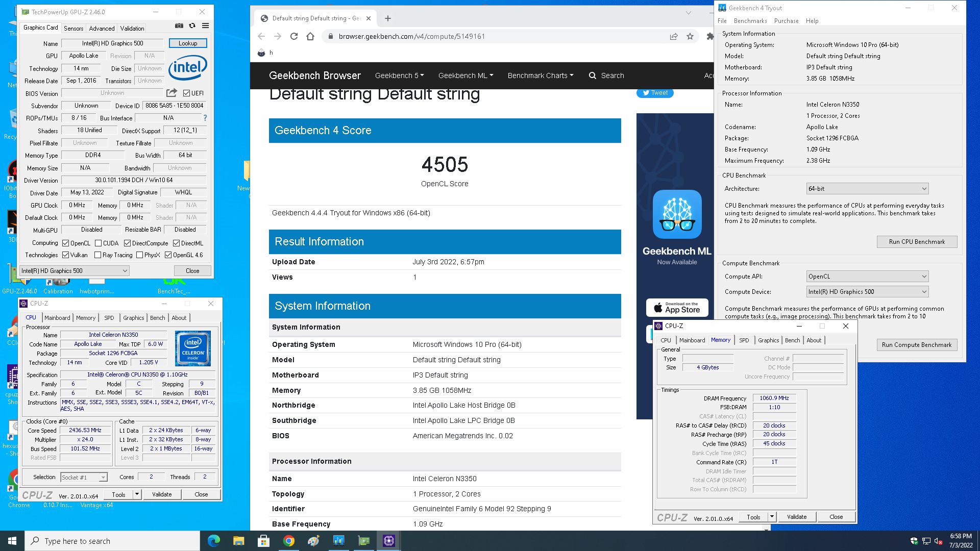This screenshot has height=551, width=980.
Task: Click the CPU-Z taskbar icon
Action: coord(389,541)
